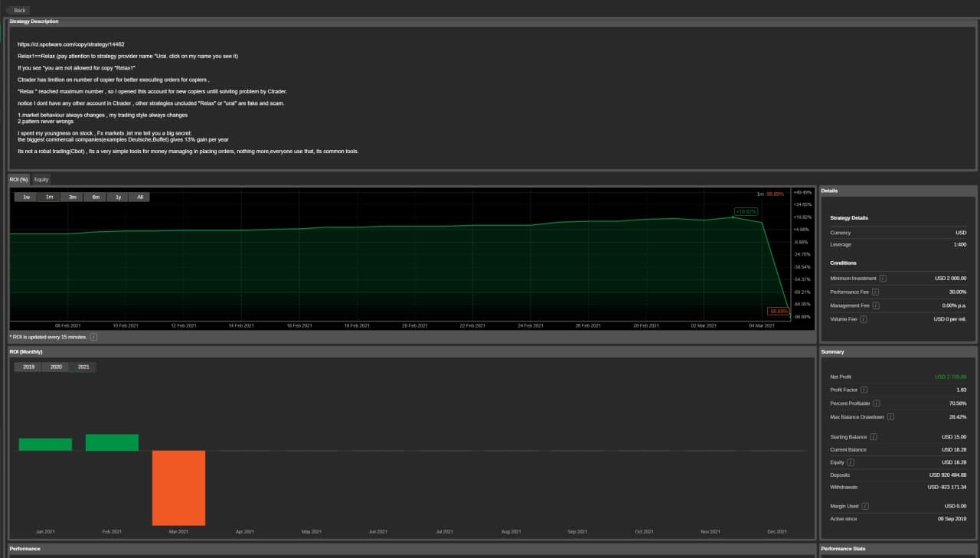
Task: Click info icon beside Equity in Summary
Action: [x=851, y=462]
